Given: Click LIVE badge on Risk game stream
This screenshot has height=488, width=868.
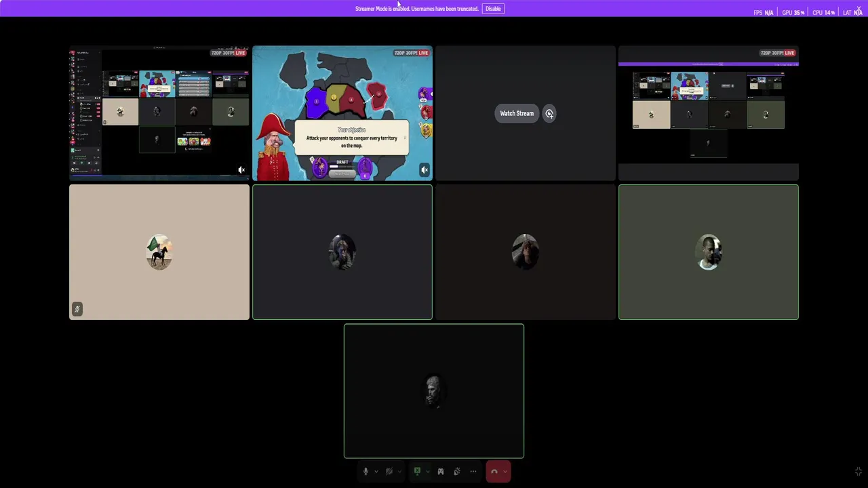Looking at the screenshot, I should pos(423,53).
